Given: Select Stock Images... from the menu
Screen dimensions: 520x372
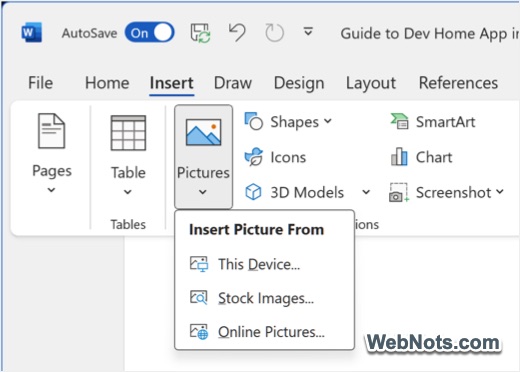Looking at the screenshot, I should [x=264, y=298].
